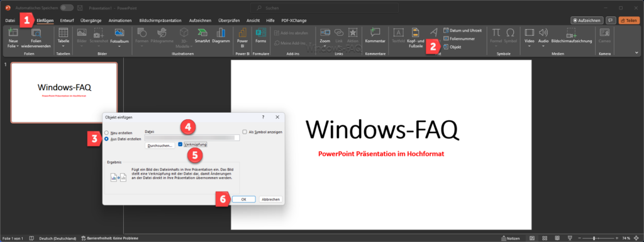The width and height of the screenshot is (644, 242).
Task: Switch to slide sorter view
Action: (x=545, y=238)
